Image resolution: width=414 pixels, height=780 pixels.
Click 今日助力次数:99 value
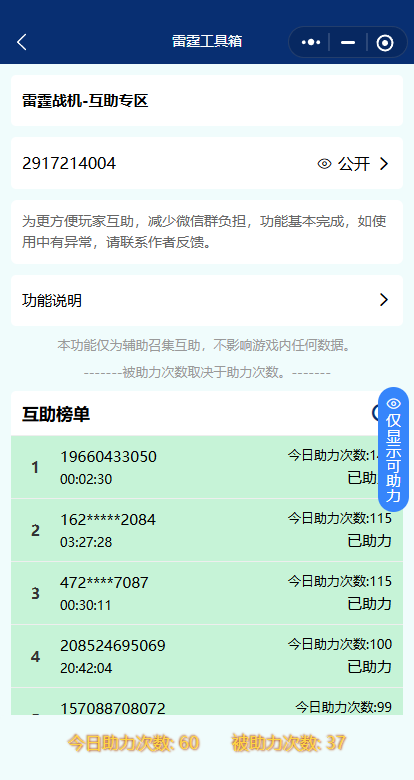343,707
